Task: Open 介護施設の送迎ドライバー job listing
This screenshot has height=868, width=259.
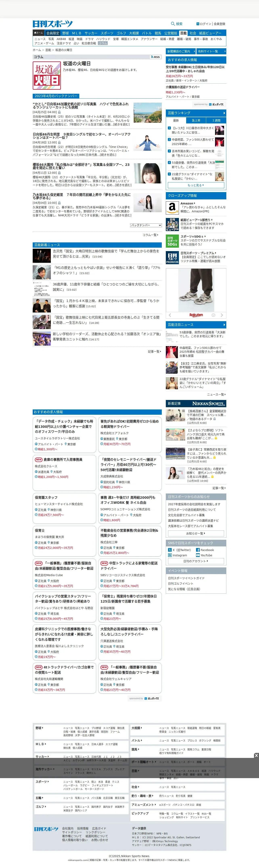Action: [182, 87]
